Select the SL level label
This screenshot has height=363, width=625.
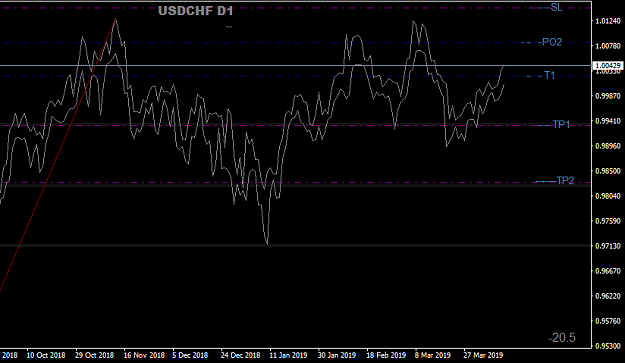point(556,8)
